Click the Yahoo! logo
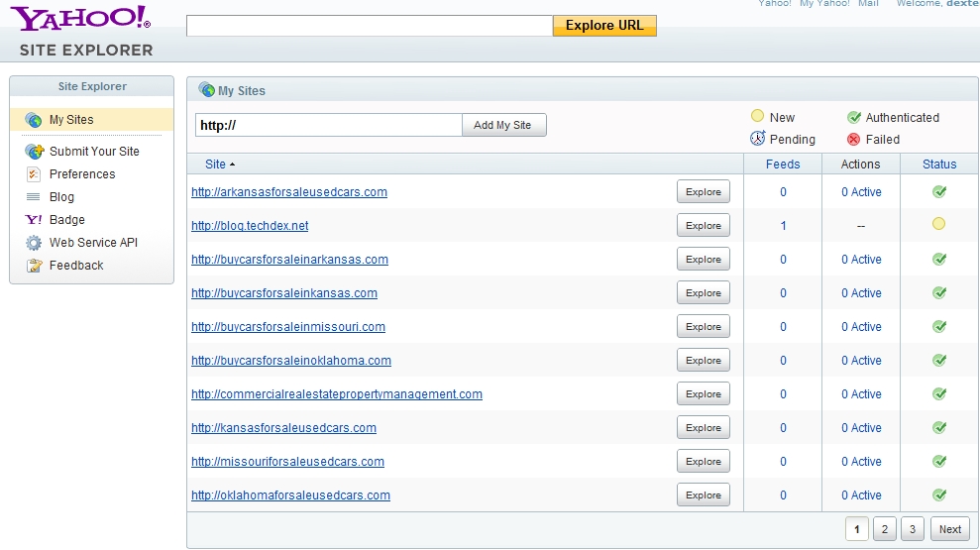This screenshot has width=980, height=550. (80, 18)
